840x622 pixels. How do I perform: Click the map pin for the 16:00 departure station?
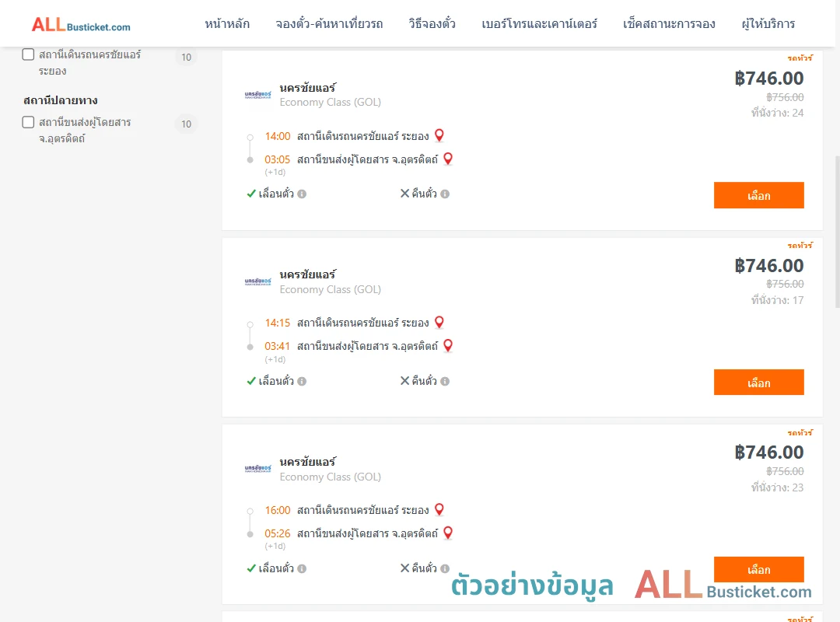click(x=439, y=509)
